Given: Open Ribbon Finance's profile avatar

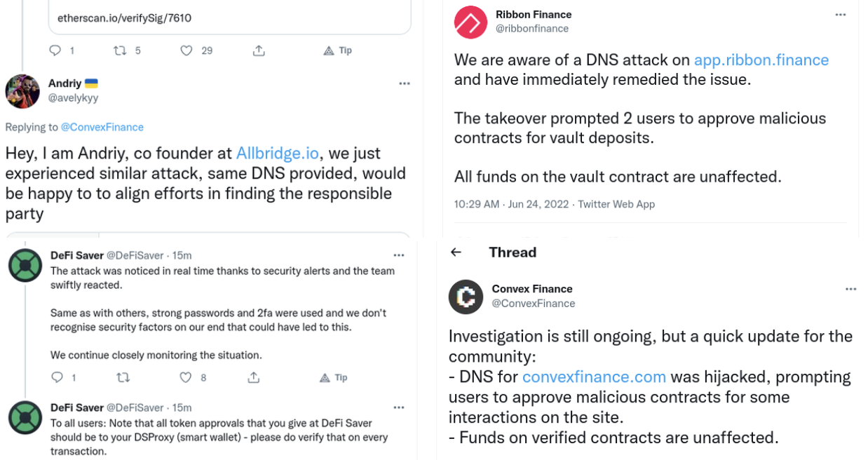Looking at the screenshot, I should (x=470, y=22).
